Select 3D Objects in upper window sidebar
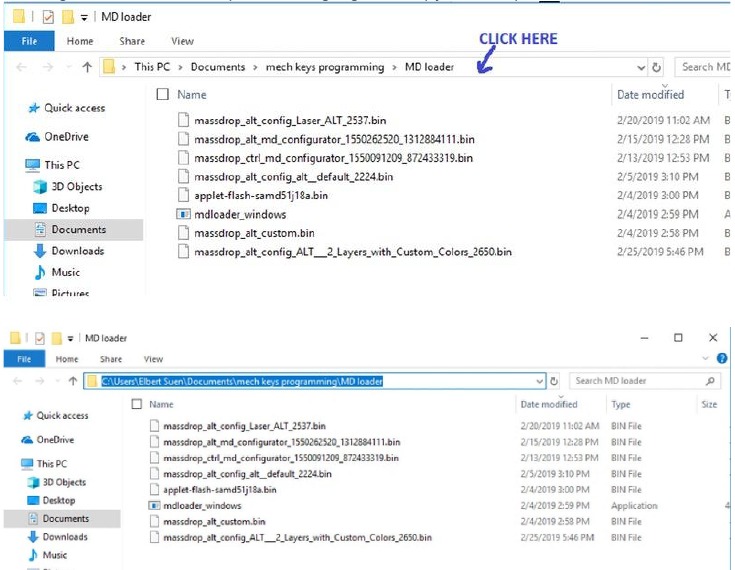The image size is (735, 570). [x=68, y=187]
